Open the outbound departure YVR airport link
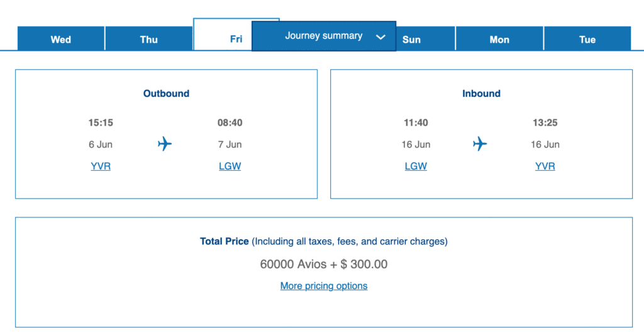 coord(101,166)
